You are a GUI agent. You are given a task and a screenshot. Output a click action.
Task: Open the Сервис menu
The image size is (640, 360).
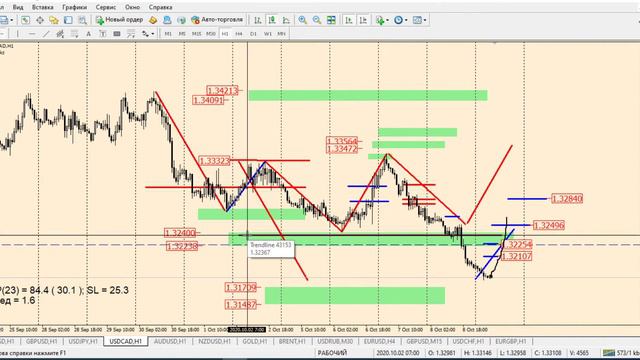tap(106, 7)
